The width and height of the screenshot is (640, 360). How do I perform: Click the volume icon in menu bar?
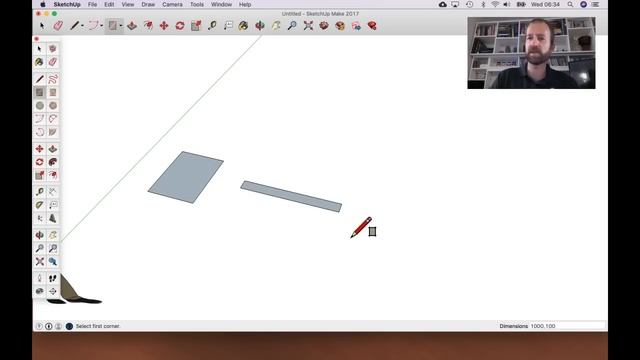coord(507,4)
